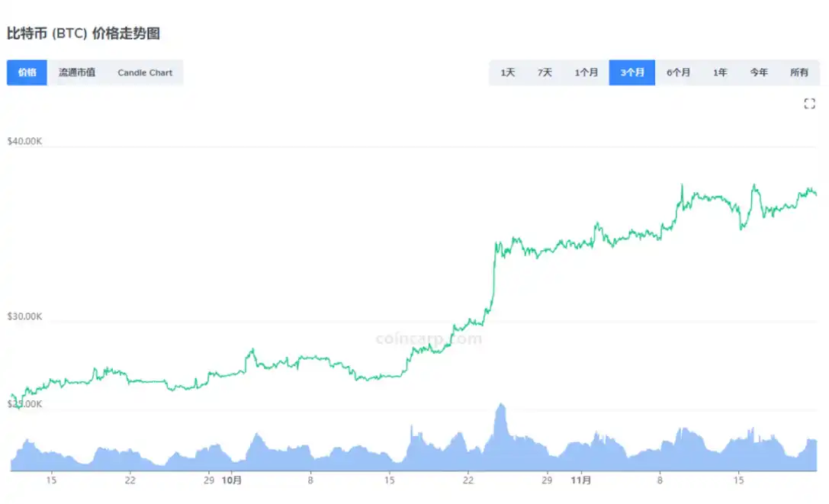
Task: Select the highlighted 3个月 range
Action: (x=632, y=72)
